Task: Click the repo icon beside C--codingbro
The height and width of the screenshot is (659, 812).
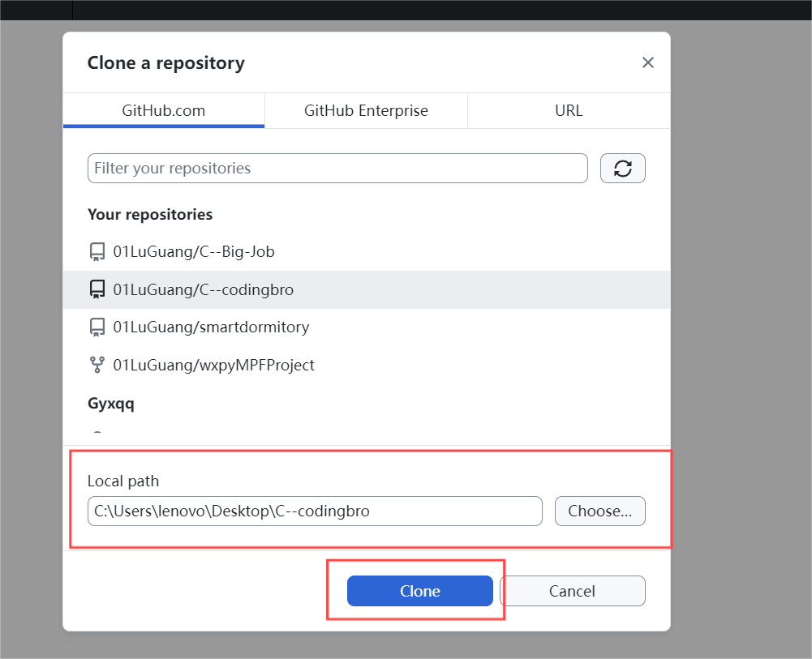Action: (x=97, y=289)
